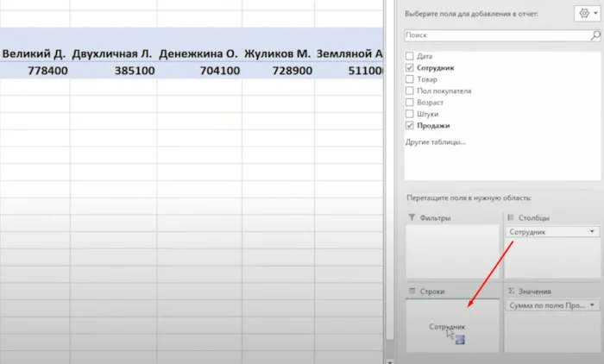Select the Великий Д. column header cell
This screenshot has height=364, width=604.
tap(35, 54)
